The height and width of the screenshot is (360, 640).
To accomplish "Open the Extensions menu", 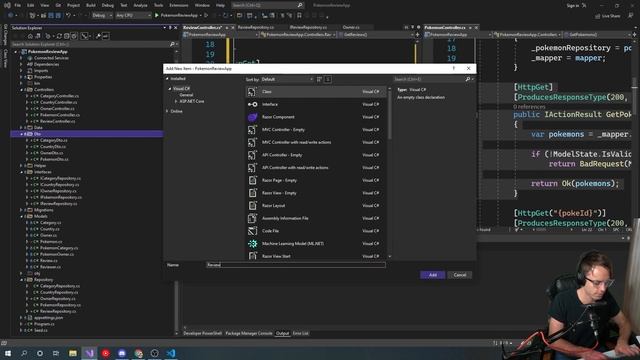I will [179, 5].
